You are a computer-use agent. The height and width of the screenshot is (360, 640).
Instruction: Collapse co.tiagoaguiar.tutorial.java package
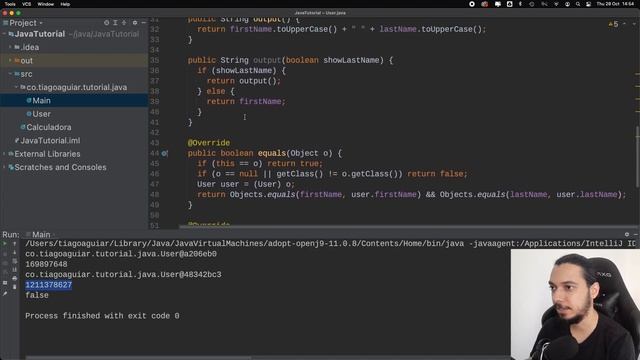click(16, 87)
